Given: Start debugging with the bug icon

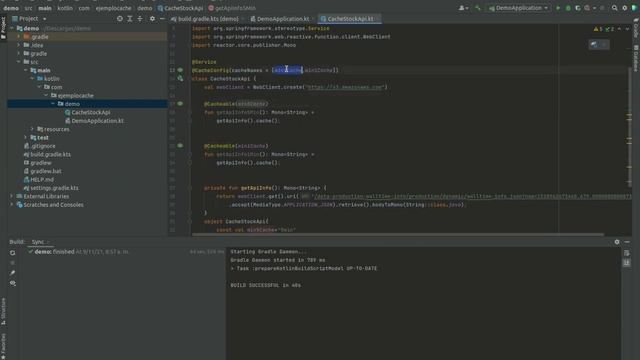Looking at the screenshot, I should click(x=568, y=8).
